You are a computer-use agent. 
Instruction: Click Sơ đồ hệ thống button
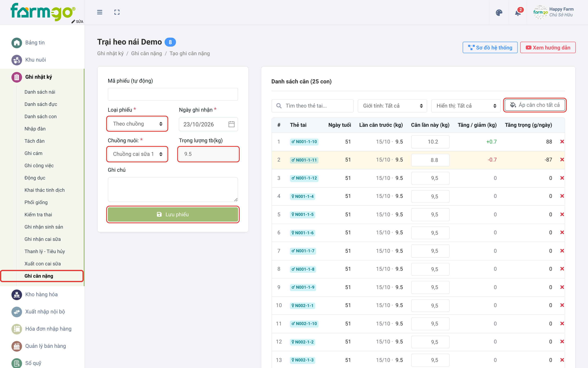[490, 47]
